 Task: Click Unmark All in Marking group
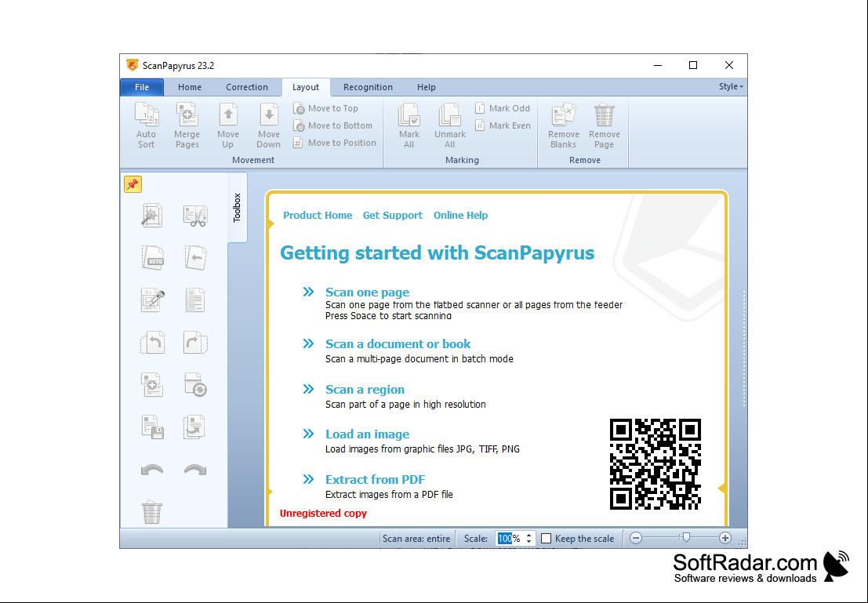pos(449,125)
